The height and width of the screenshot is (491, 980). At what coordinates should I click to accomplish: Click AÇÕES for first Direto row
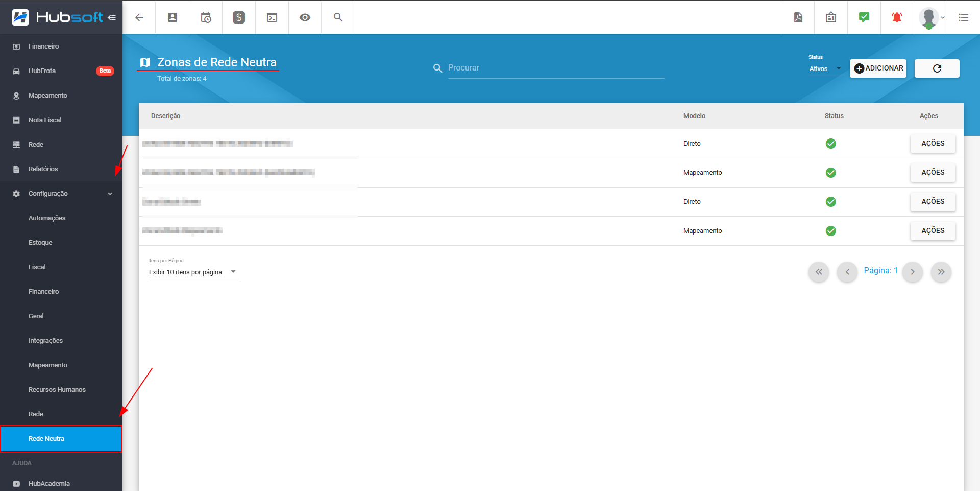(933, 144)
